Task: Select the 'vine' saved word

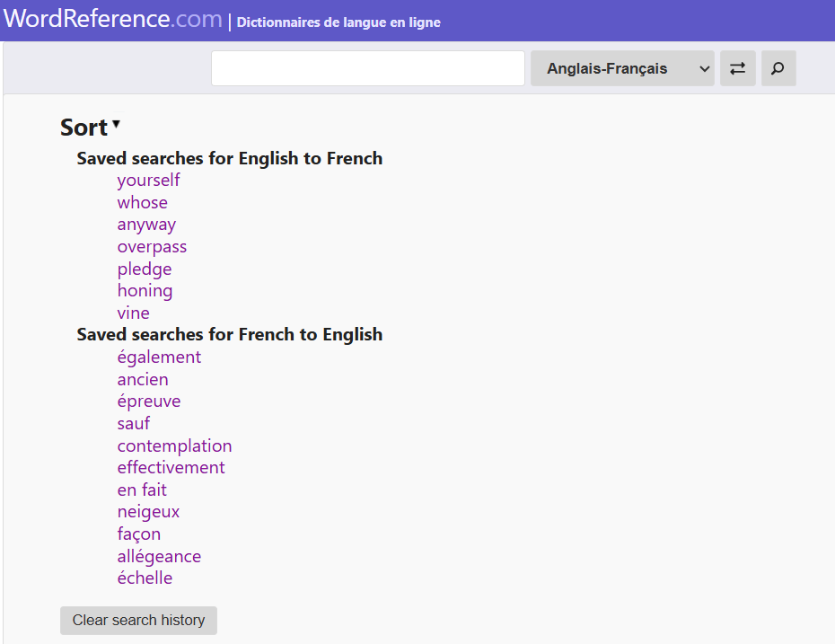Action: 133,313
